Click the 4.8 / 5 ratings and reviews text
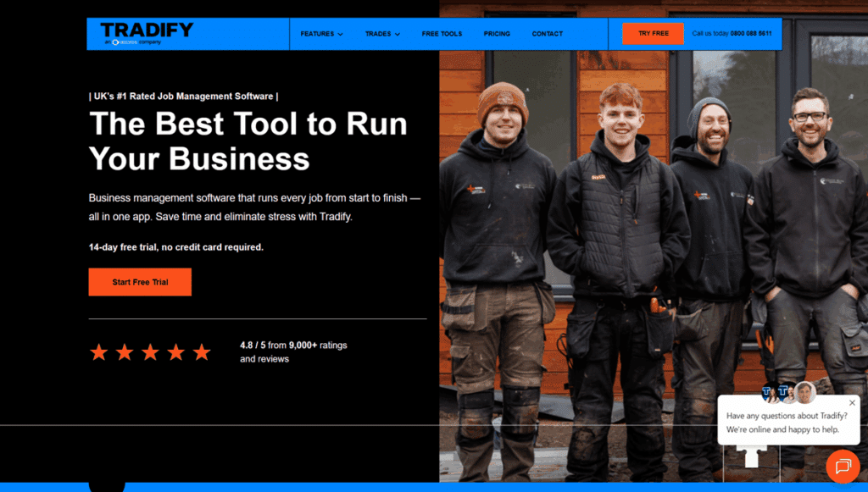Viewport: 868px width, 492px height. point(293,351)
